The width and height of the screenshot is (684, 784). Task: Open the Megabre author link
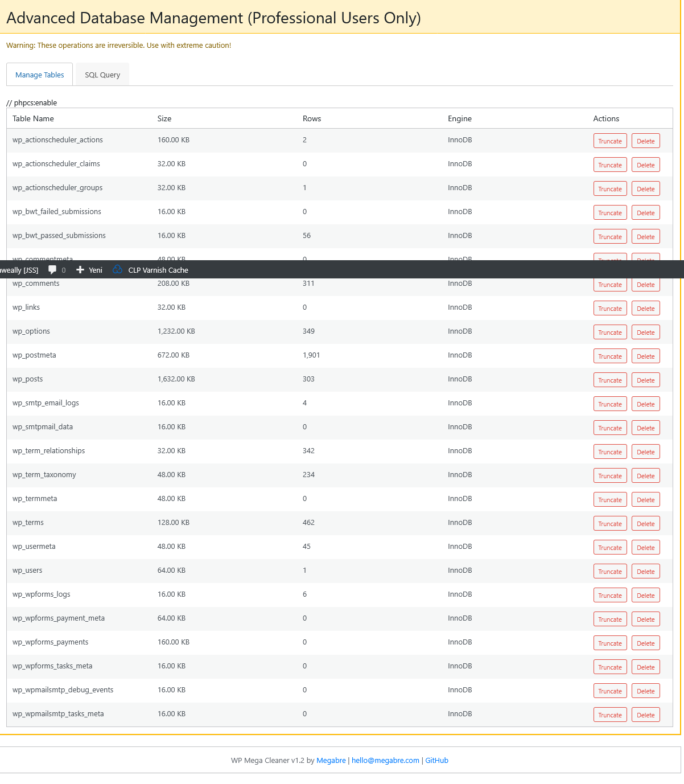[331, 761]
